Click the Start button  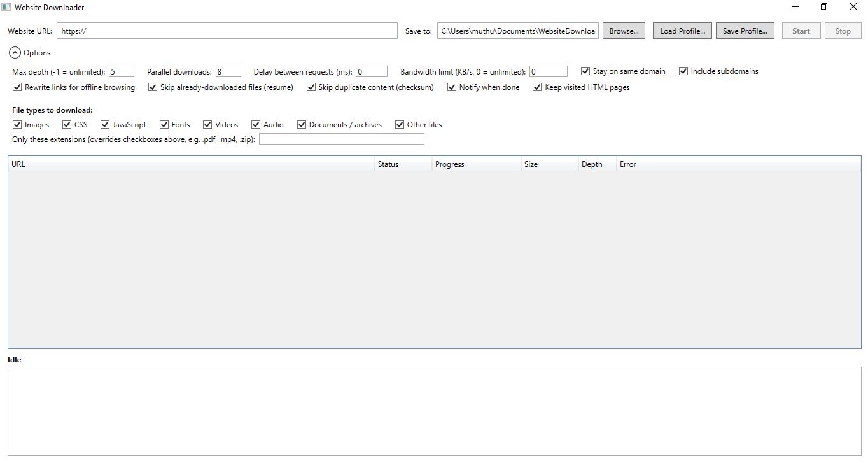(801, 31)
